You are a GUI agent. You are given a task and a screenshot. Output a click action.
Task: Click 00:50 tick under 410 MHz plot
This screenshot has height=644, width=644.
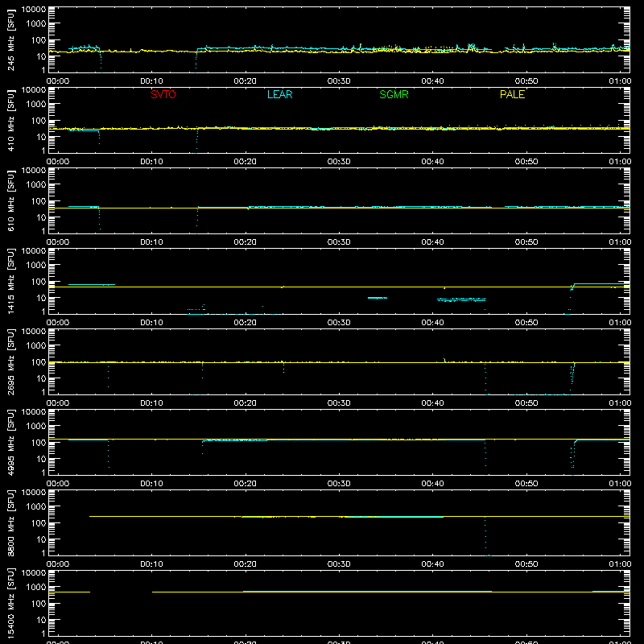click(526, 162)
